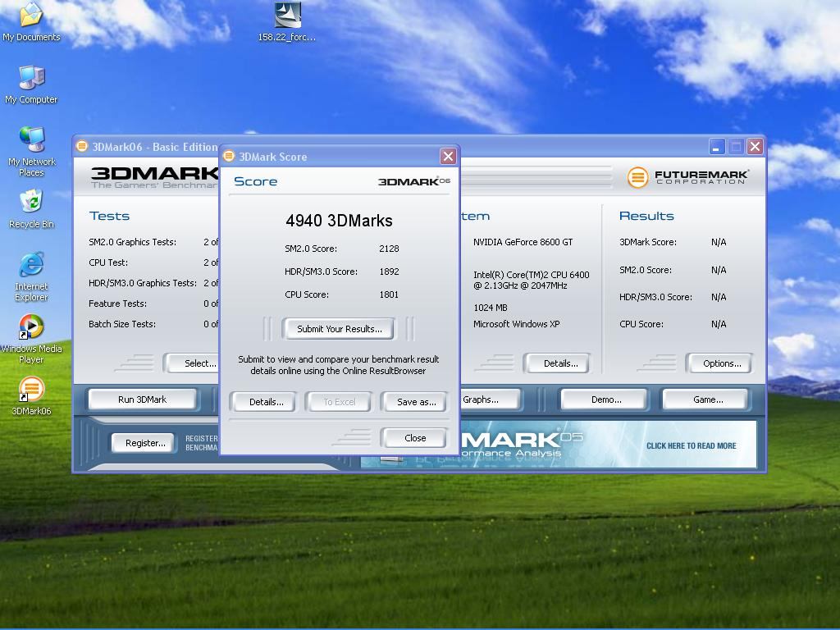The width and height of the screenshot is (840, 630).
Task: Select the 158.22_forc... installer file icon
Action: [x=287, y=21]
